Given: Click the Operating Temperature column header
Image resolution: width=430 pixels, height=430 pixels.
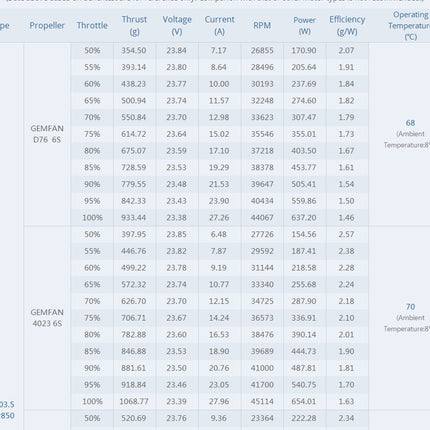Looking at the screenshot, I should tap(410, 26).
